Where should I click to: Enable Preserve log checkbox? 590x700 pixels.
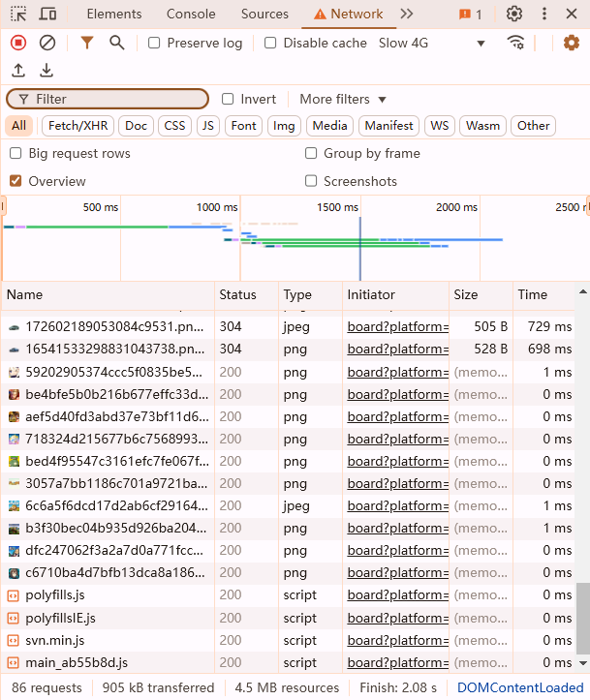click(154, 43)
